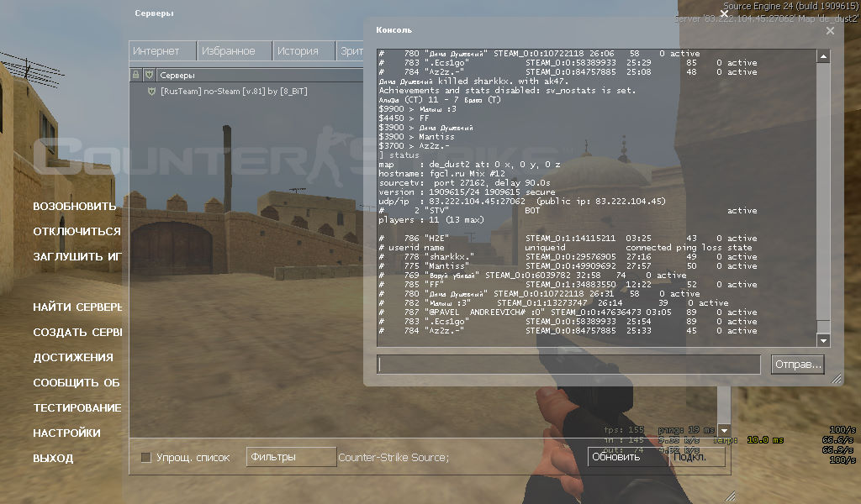
Task: Select the История tab
Action: coord(303,51)
